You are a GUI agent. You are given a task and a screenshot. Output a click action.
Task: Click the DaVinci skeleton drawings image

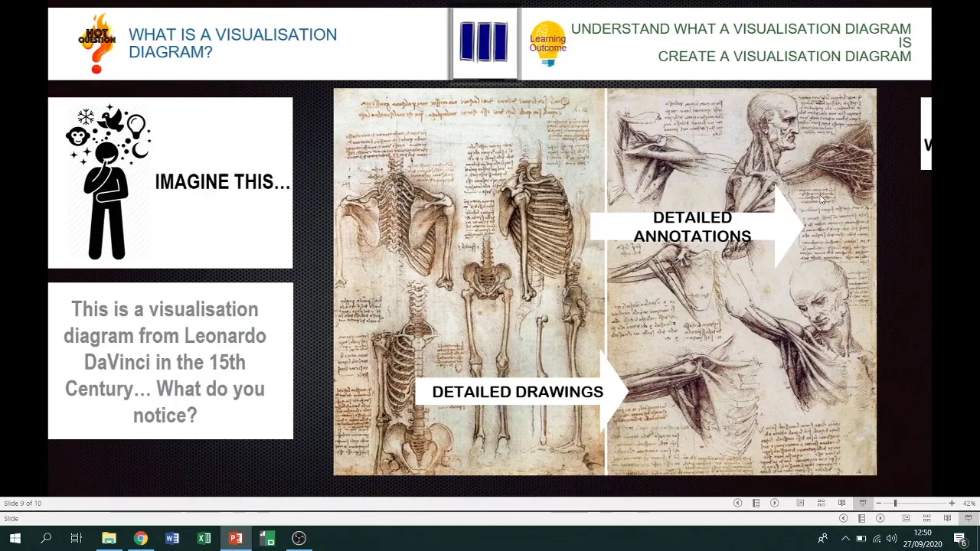coord(469,282)
